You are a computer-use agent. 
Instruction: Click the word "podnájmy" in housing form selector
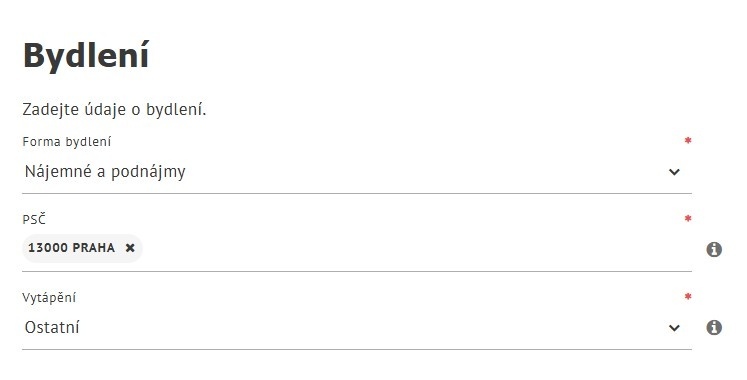(x=148, y=172)
